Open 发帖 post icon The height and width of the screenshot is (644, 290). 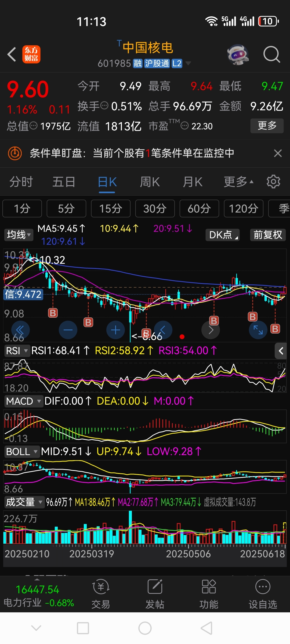155,594
